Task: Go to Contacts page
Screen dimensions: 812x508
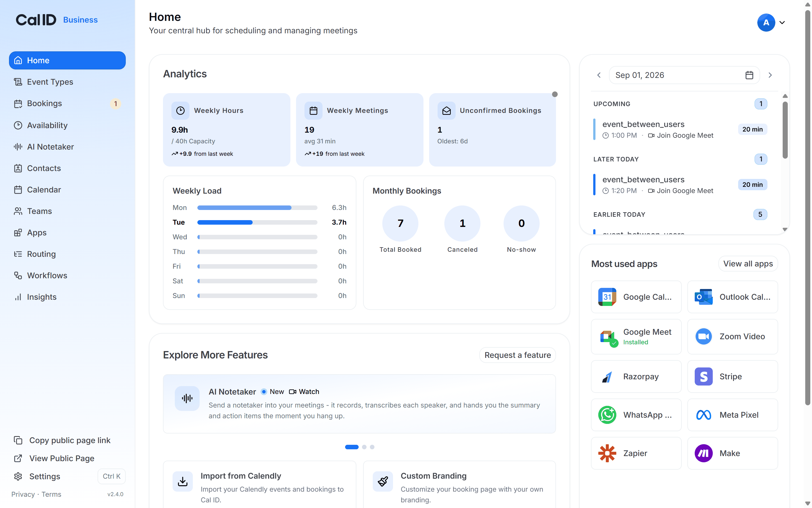Action: 67,168
